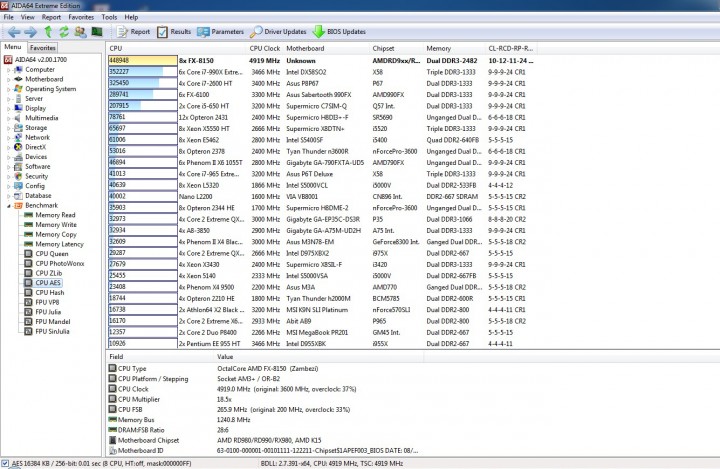This screenshot has width=720, height=469.
Task: Toggle the AES 16384 KB status bar checkbox
Action: pos(5,463)
